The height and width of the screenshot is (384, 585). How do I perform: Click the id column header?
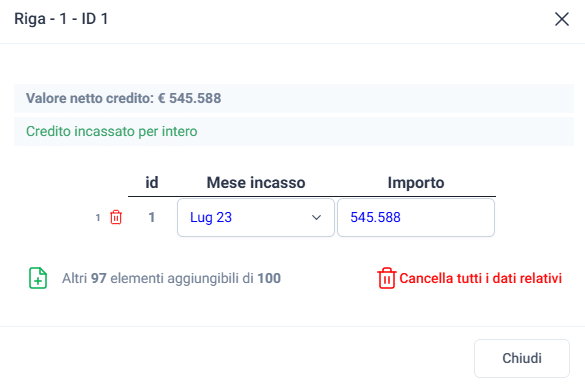(x=151, y=182)
